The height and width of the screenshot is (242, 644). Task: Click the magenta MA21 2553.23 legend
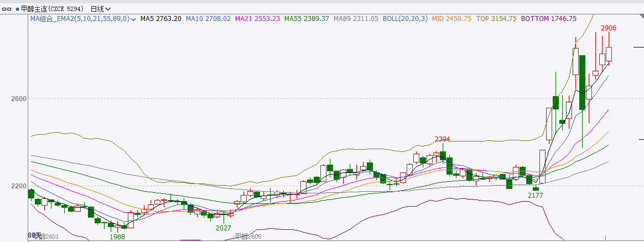[x=257, y=19]
